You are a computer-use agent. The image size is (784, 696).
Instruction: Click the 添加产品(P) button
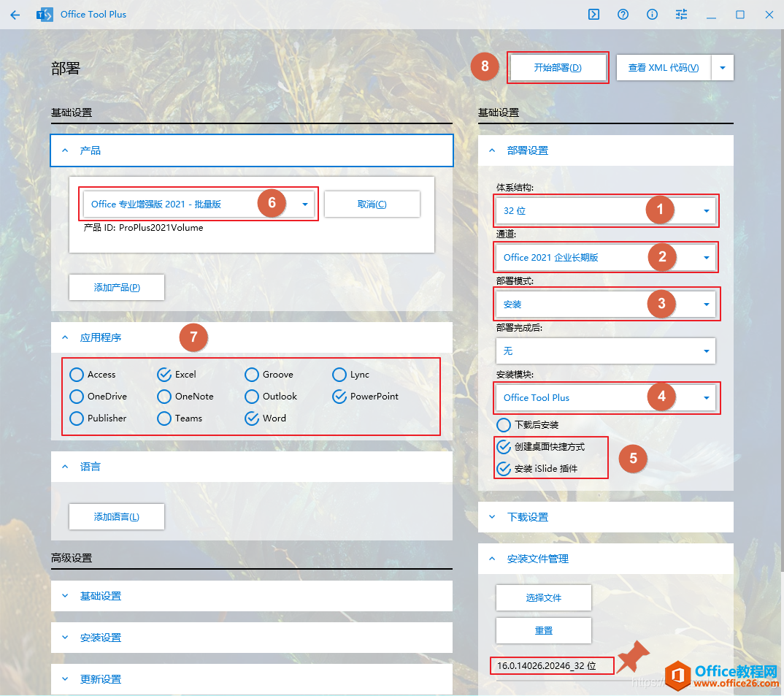click(x=117, y=287)
